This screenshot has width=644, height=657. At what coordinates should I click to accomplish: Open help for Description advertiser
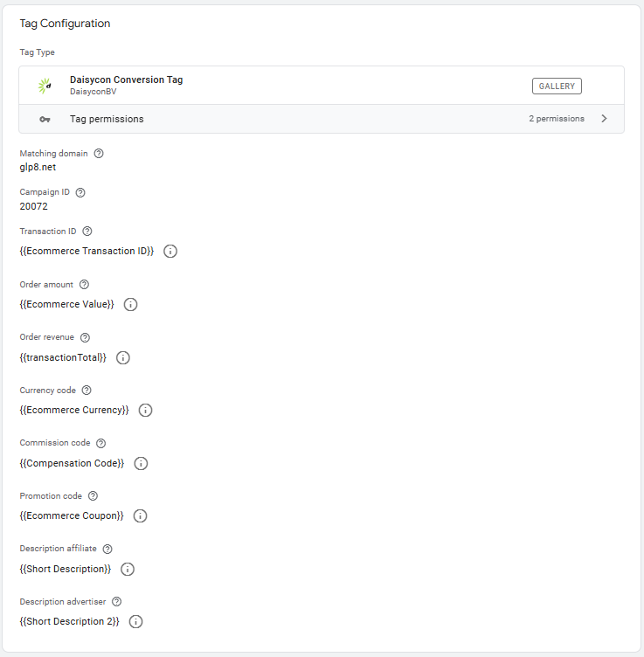pos(116,602)
